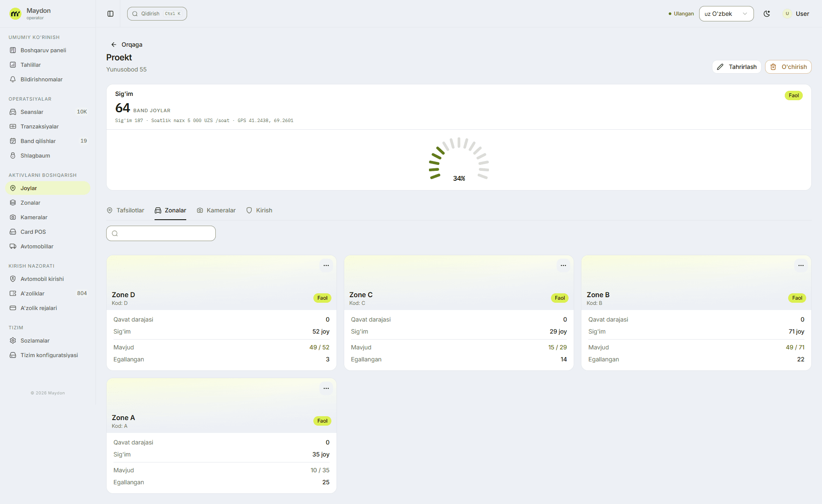This screenshot has height=504, width=822.
Task: Click the Tahrirlash edit button
Action: pos(736,67)
